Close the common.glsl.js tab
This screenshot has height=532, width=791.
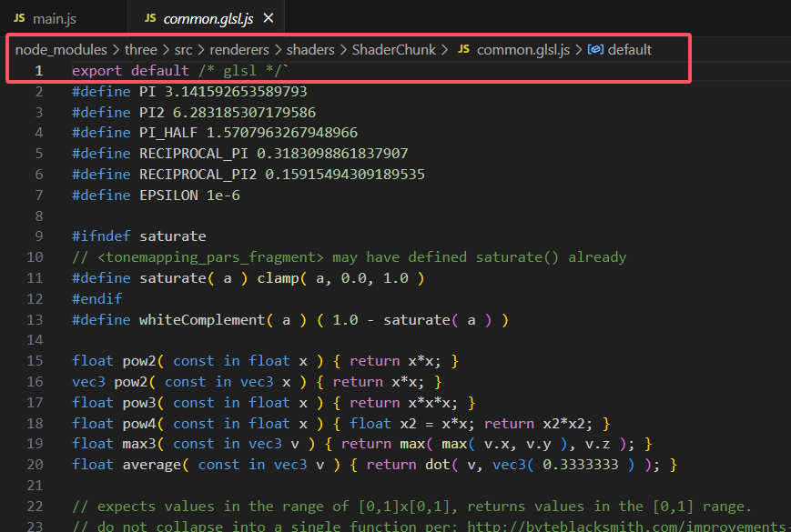(269, 18)
